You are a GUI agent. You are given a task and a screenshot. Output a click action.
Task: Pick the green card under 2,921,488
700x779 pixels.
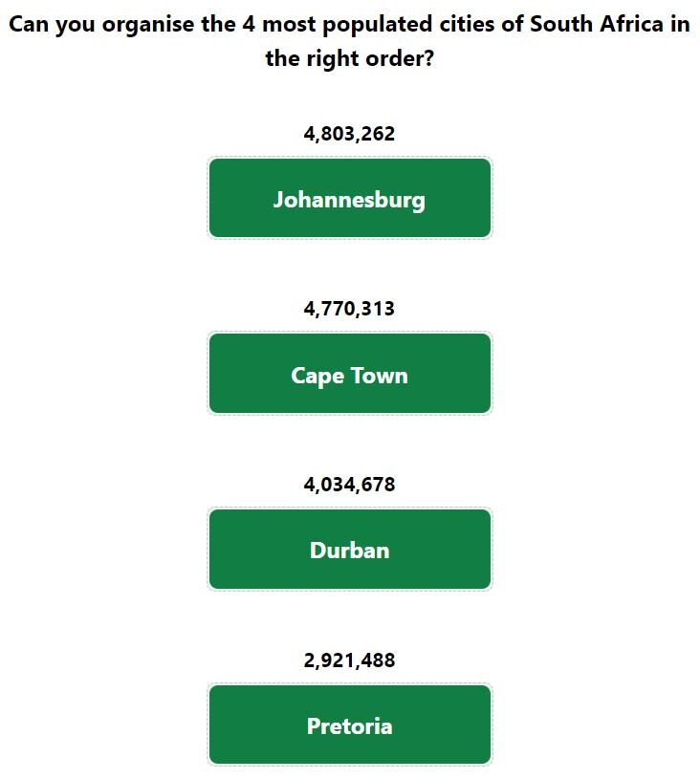[x=349, y=725]
